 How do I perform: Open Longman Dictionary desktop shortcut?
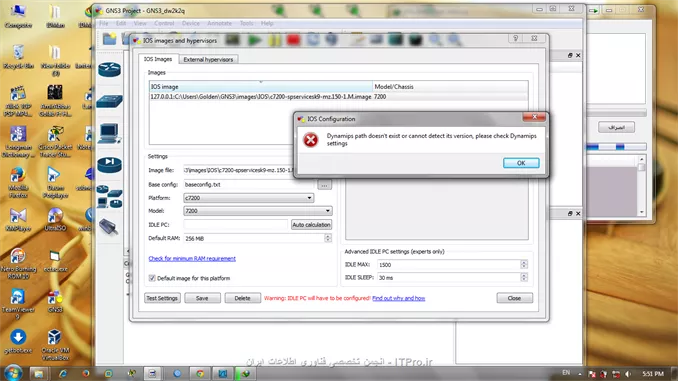coord(18,141)
